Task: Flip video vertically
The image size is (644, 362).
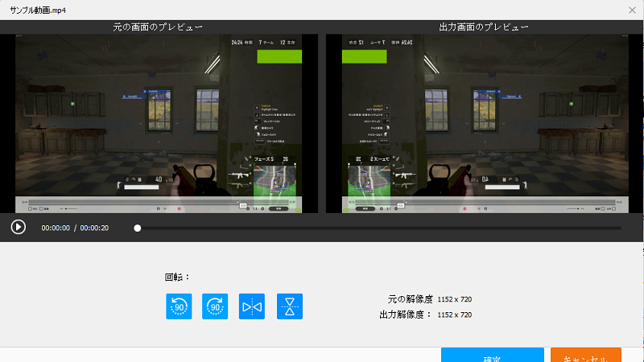Action: pyautogui.click(x=290, y=306)
